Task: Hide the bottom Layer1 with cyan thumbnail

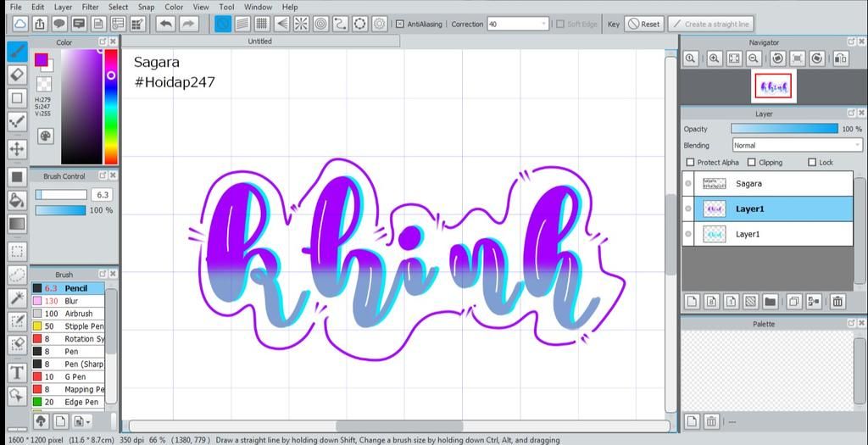Action: [x=688, y=234]
